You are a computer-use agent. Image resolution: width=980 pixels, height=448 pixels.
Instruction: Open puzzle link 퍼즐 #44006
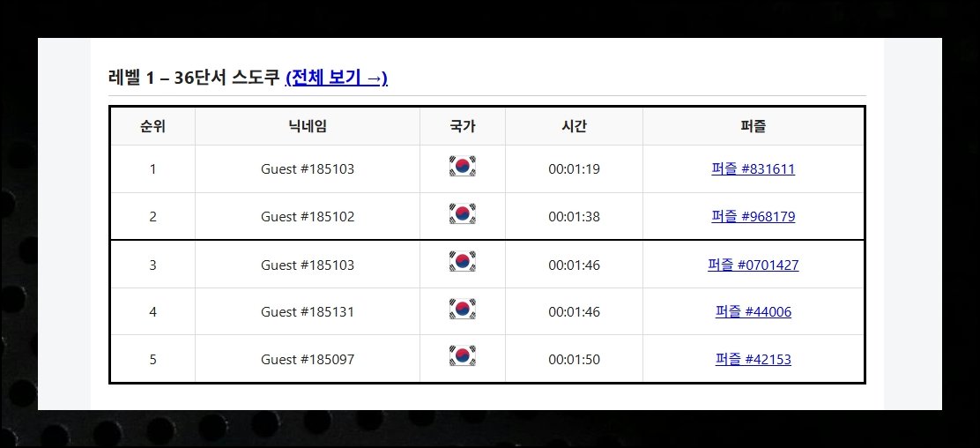(x=754, y=311)
